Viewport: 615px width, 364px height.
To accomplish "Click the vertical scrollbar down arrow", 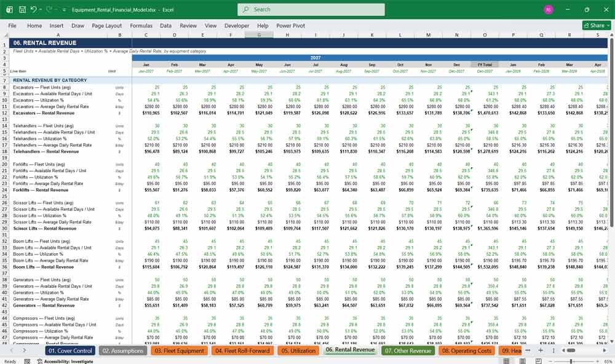I will coord(611,342).
